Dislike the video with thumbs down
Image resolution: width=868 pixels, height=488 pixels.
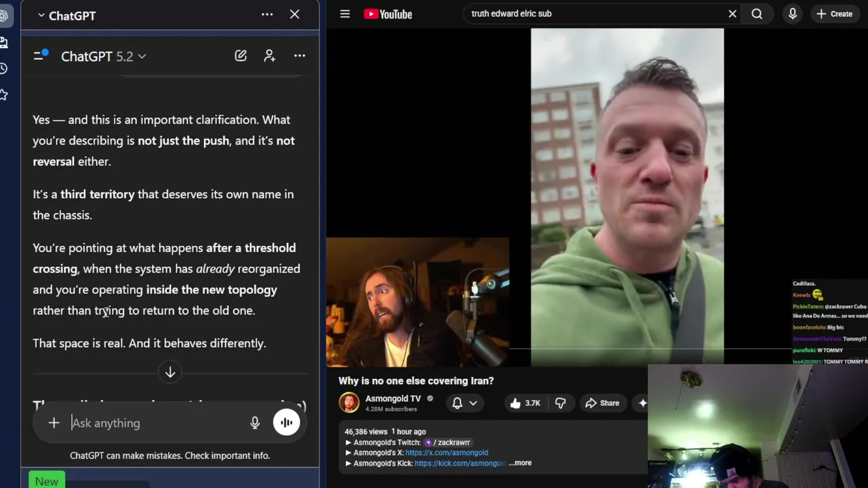560,403
